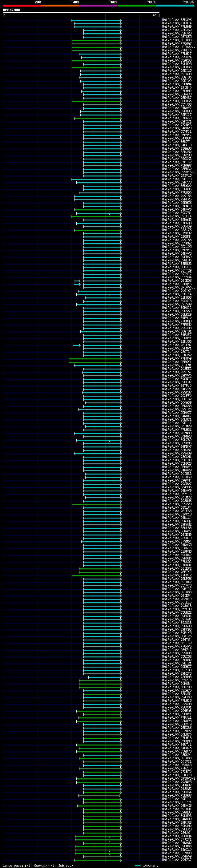The height and width of the screenshot is (868, 197).
Task: Click the yellow gap marker in UniRef100_Q68BQ4 row
Action: click(109, 837)
